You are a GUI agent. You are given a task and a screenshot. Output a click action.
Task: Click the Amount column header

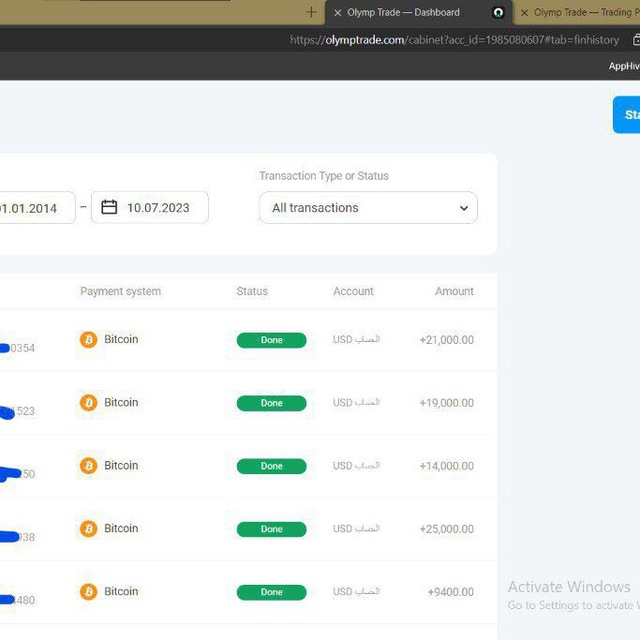click(454, 291)
